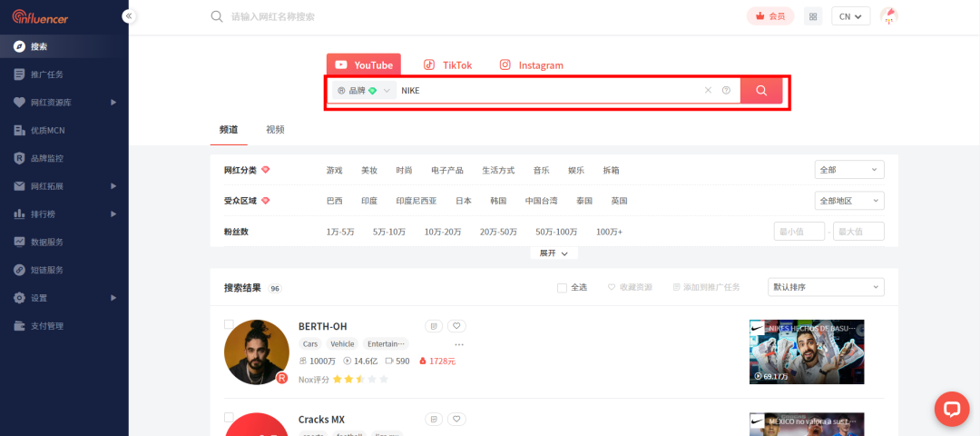Favorite Cracks MX with heart icon
The width and height of the screenshot is (980, 436).
[456, 419]
